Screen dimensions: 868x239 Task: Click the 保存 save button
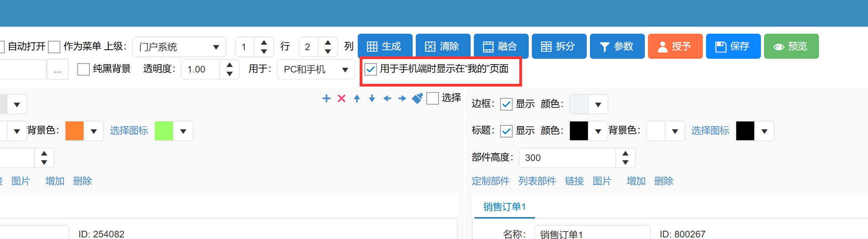point(733,46)
